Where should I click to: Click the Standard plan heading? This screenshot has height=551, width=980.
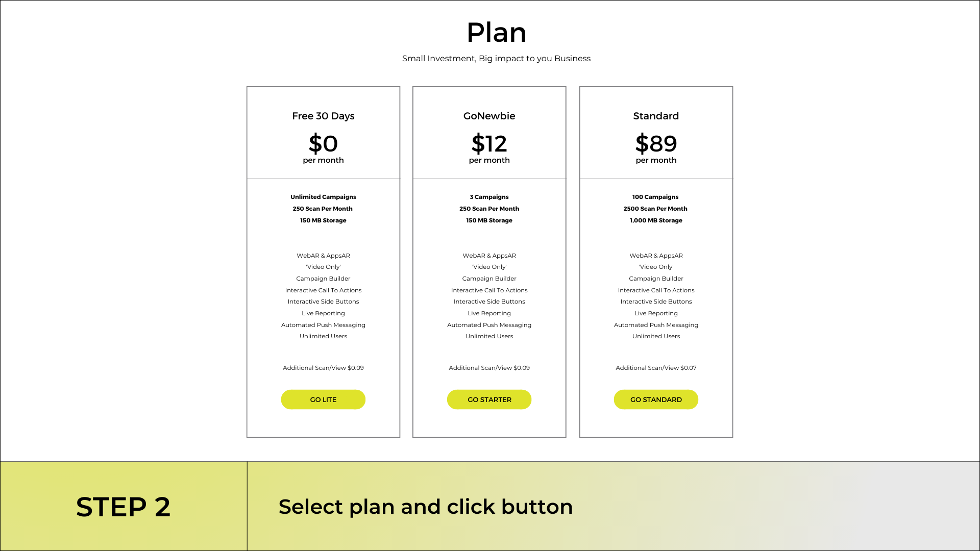tap(656, 116)
